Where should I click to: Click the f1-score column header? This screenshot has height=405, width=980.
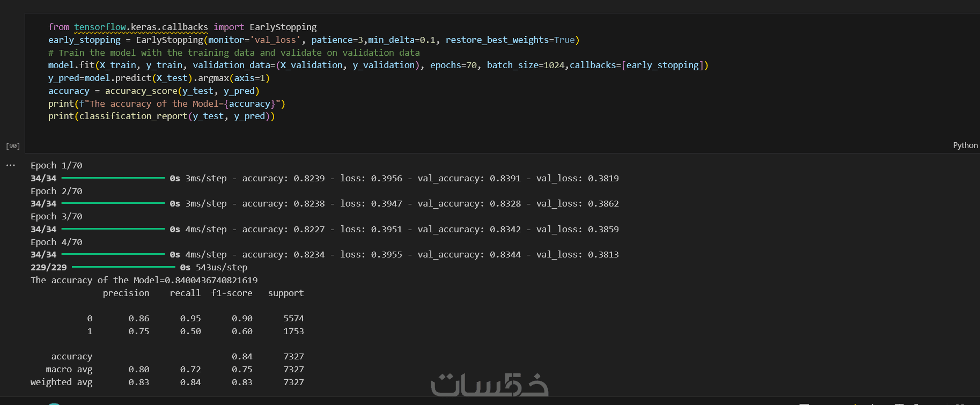(232, 293)
